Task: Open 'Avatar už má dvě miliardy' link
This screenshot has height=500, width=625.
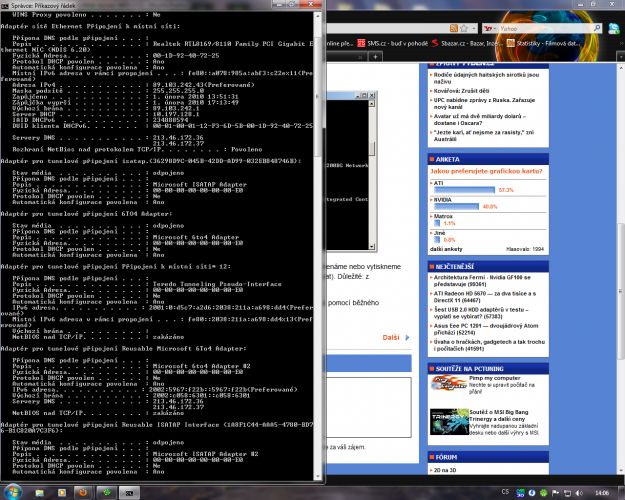Action: coord(480,119)
